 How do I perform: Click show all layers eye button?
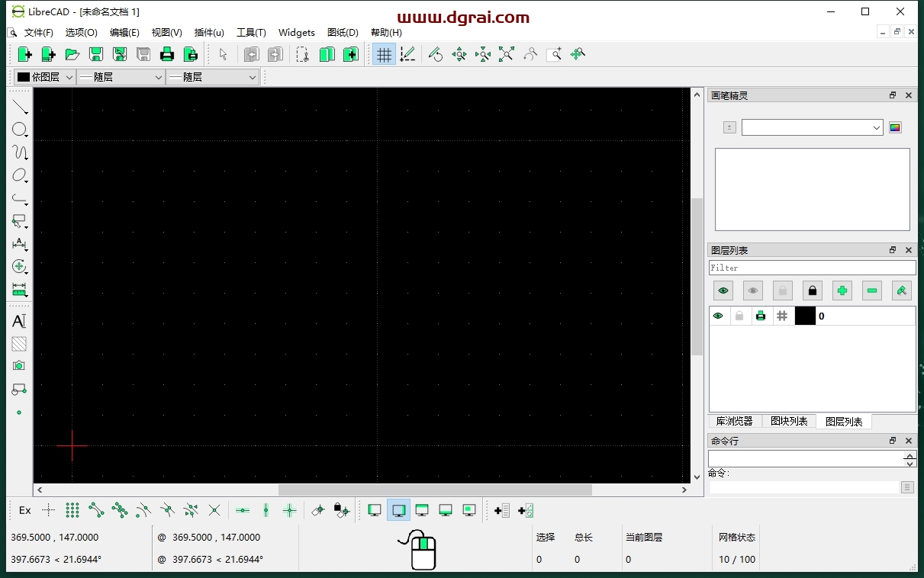click(723, 291)
